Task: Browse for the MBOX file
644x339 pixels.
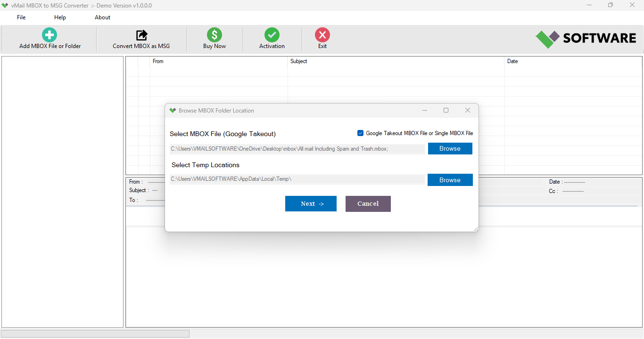Action: coord(450,149)
